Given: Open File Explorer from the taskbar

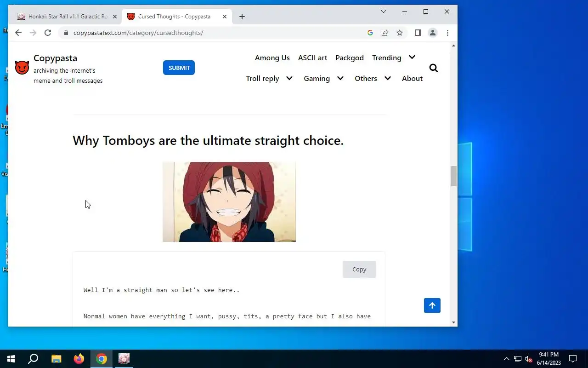Looking at the screenshot, I should 56,359.
